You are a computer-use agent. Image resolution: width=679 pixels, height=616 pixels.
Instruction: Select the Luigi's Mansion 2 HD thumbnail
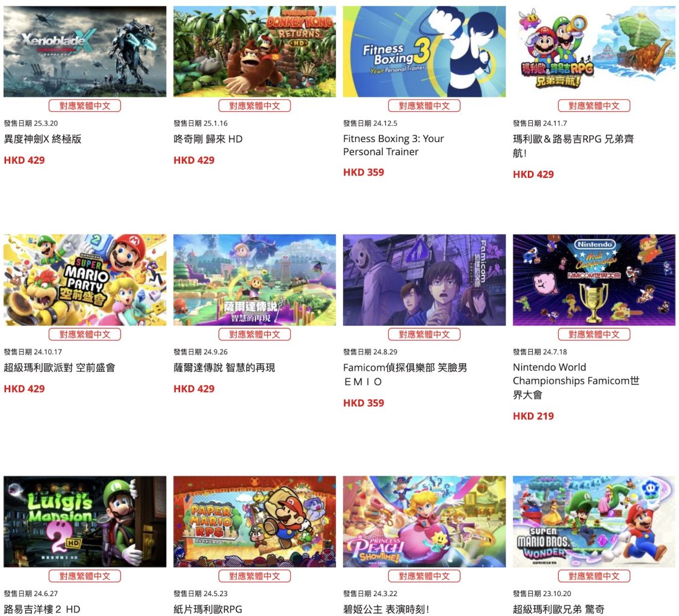point(85,522)
